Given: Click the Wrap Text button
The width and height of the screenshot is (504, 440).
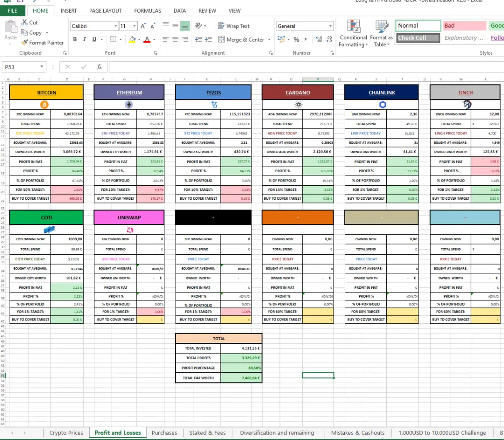Looking at the screenshot, I should click(234, 26).
